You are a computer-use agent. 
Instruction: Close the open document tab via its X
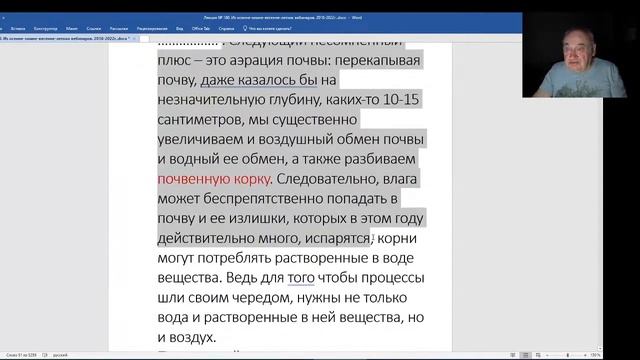tap(134, 38)
